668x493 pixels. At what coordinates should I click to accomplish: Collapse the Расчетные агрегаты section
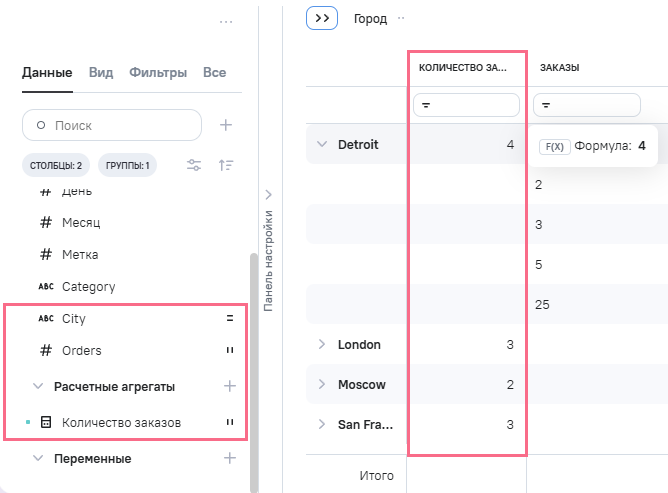(x=38, y=385)
